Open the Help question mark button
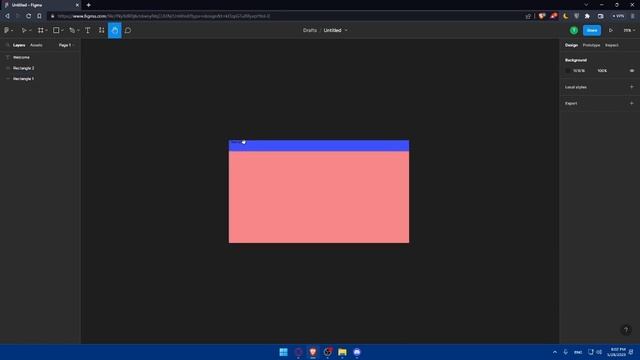This screenshot has height=360, width=640. (x=626, y=330)
